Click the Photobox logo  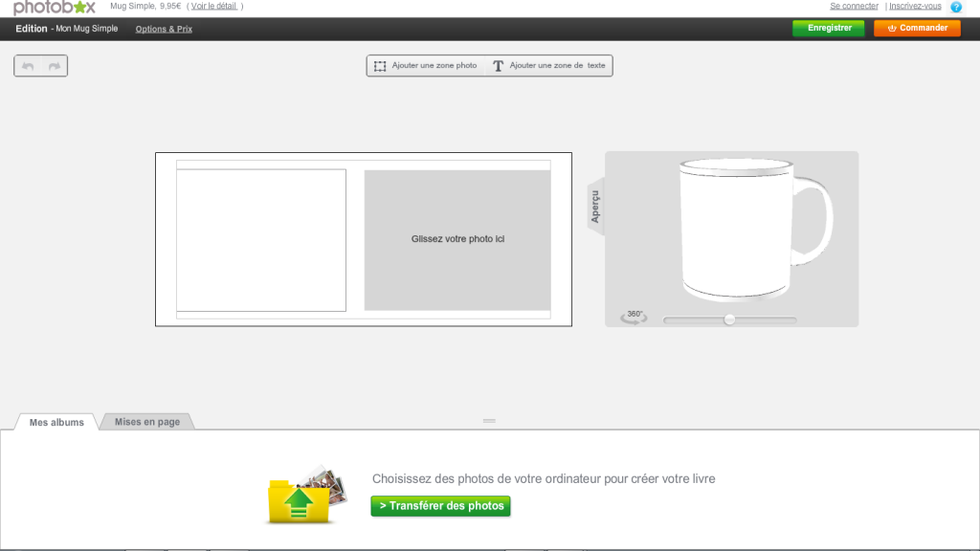coord(55,8)
